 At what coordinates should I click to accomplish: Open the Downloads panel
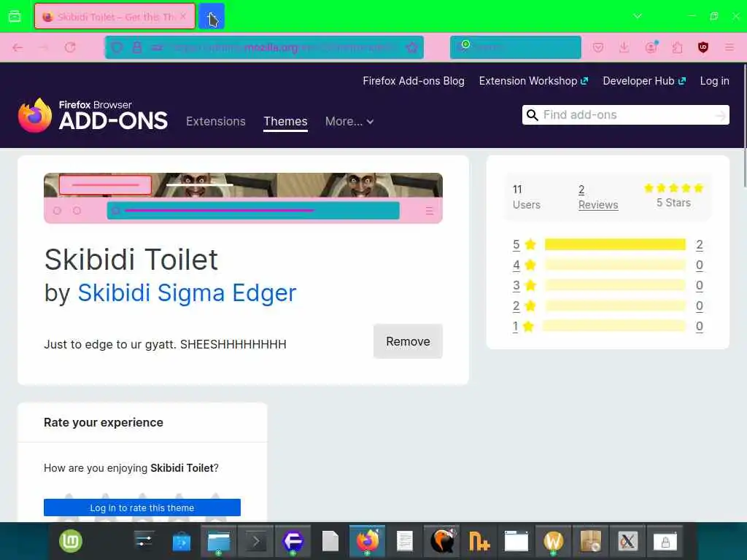pos(624,47)
